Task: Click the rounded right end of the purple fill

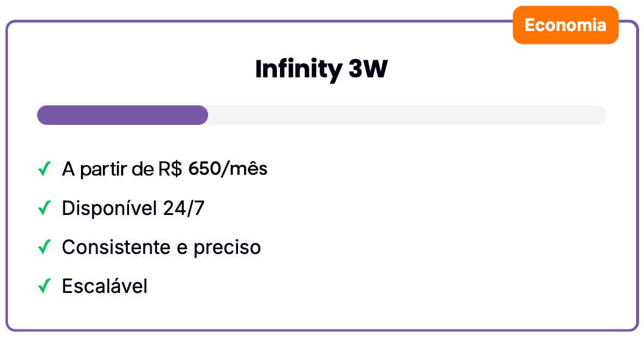Action: tap(203, 115)
